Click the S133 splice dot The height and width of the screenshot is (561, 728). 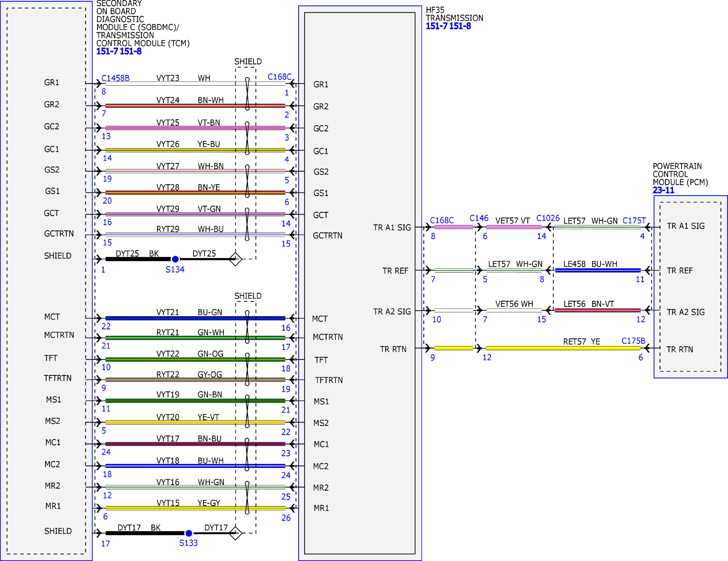pyautogui.click(x=189, y=533)
